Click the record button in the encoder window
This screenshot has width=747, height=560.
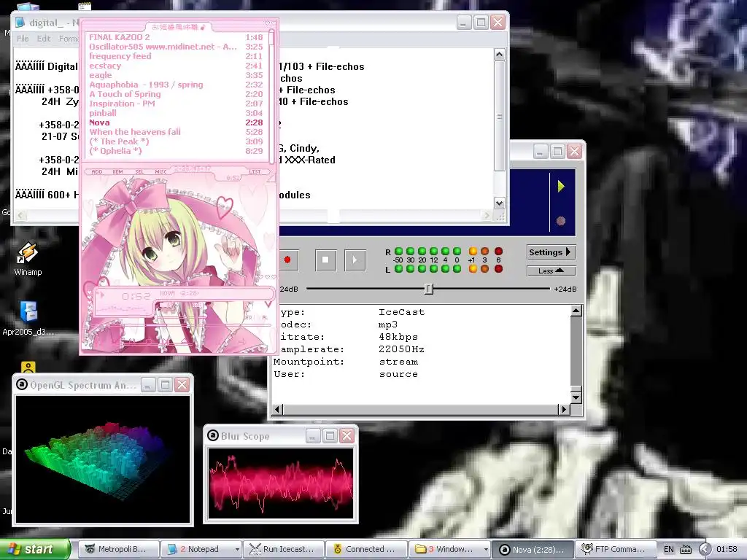tap(287, 260)
